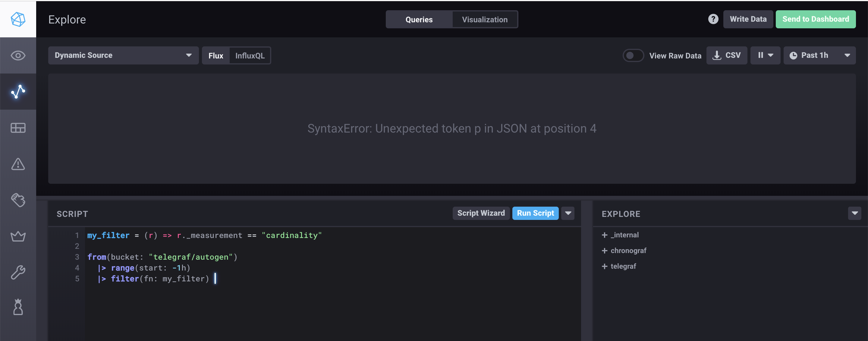Switch to the Visualization tab

pos(485,20)
